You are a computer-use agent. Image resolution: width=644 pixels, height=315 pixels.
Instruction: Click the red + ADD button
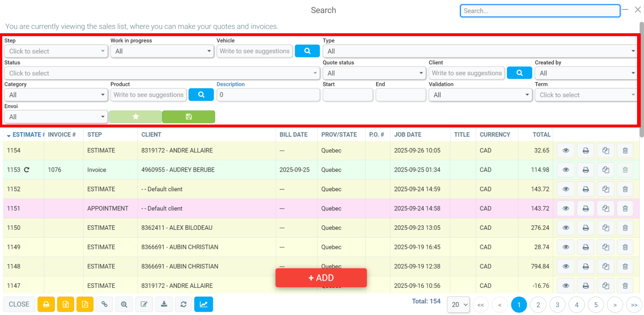coord(321,278)
